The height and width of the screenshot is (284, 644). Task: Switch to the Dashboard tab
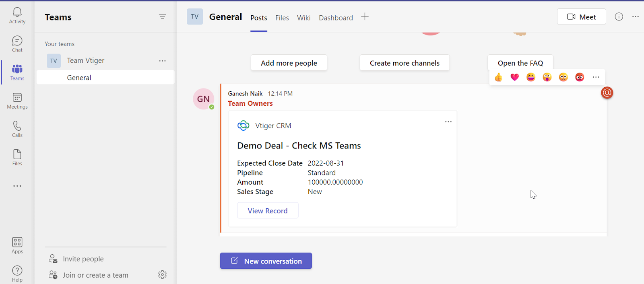click(x=336, y=18)
